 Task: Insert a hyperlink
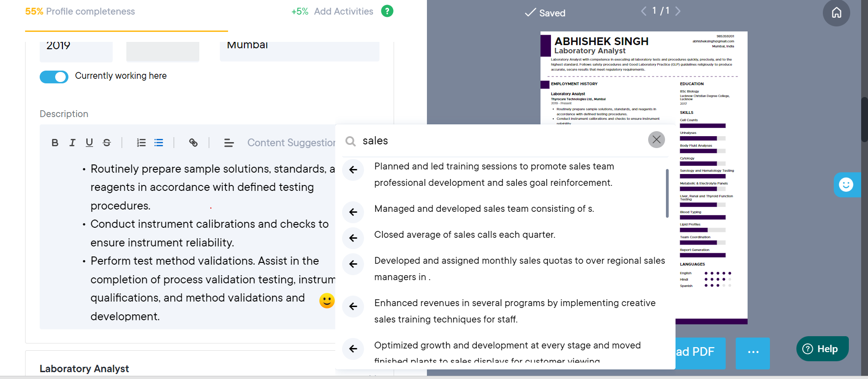(x=193, y=143)
